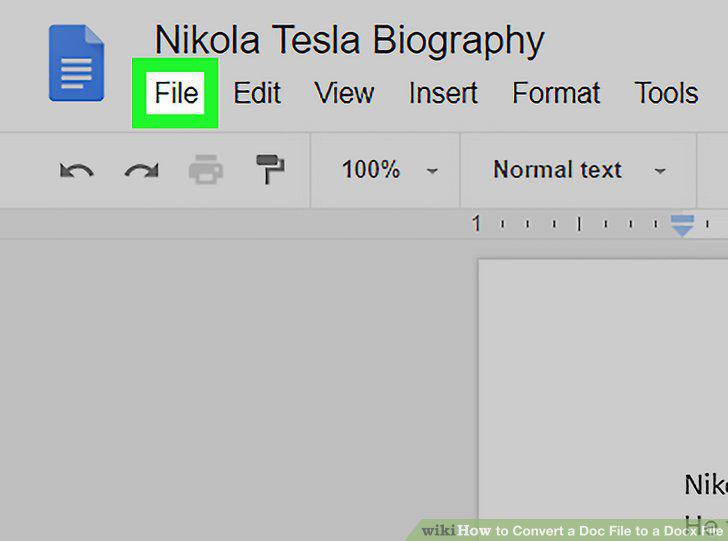
Task: Click the redo arrow icon
Action: pyautogui.click(x=142, y=170)
